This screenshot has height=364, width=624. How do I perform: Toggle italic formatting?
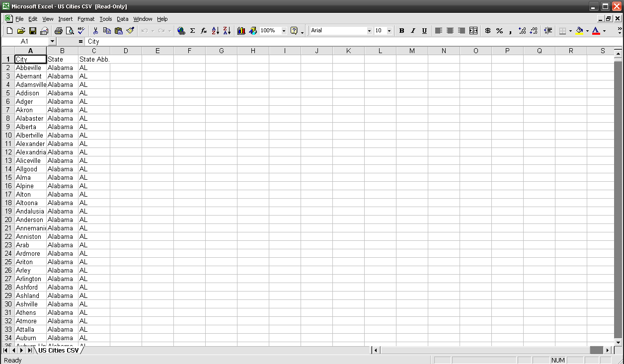tap(413, 31)
